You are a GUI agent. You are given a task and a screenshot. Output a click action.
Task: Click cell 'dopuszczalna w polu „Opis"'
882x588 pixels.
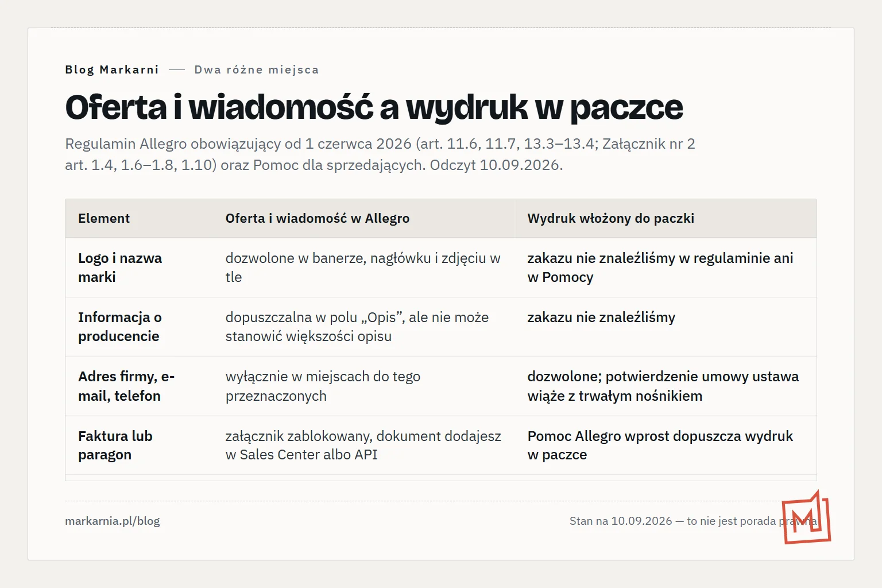pos(357,327)
